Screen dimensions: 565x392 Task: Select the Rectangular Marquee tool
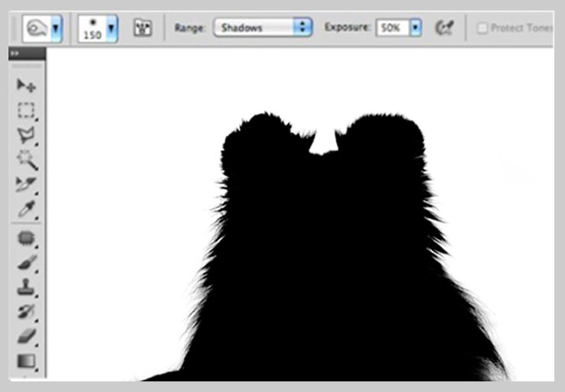(x=27, y=111)
